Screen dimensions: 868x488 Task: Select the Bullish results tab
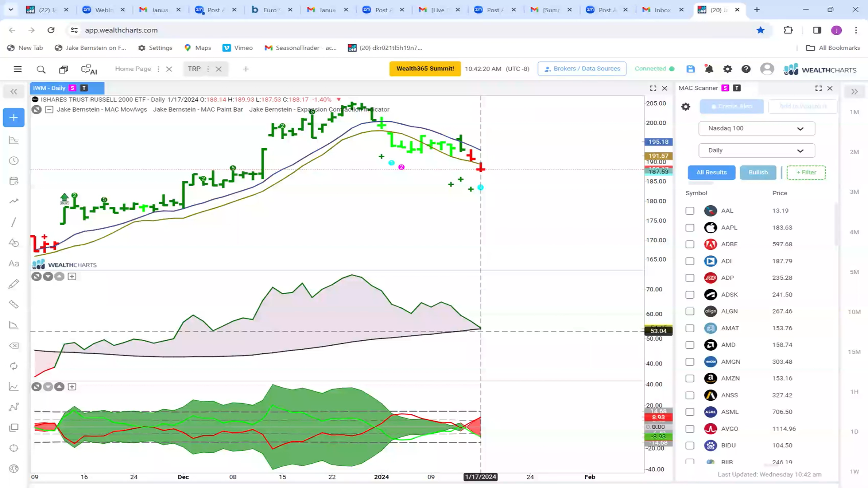(758, 173)
